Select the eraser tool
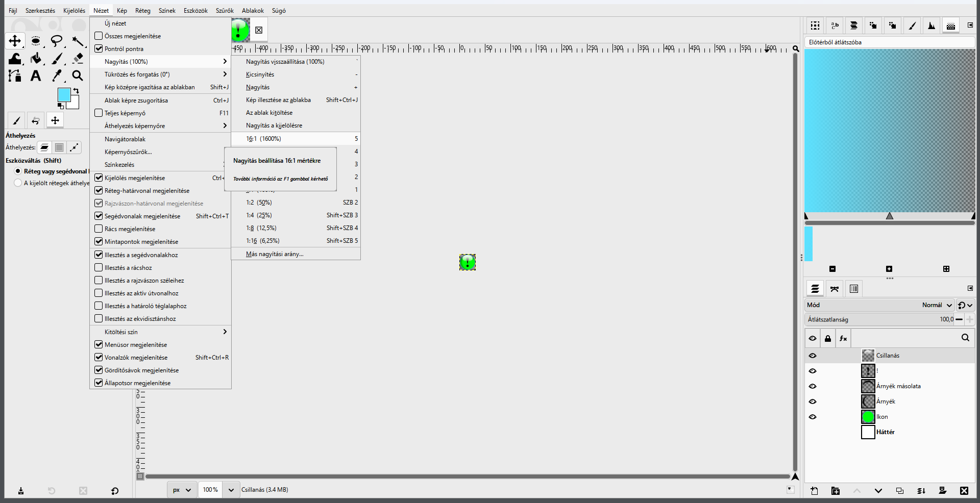The image size is (980, 503). point(78,58)
